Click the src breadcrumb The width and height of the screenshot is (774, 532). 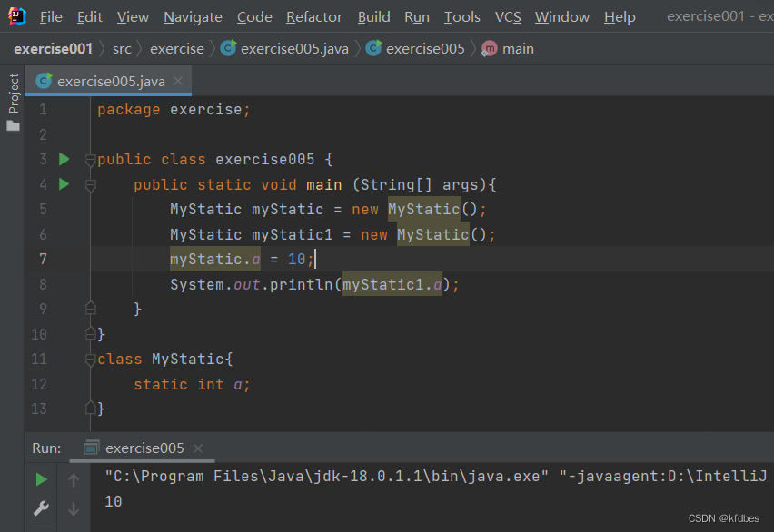coord(122,48)
